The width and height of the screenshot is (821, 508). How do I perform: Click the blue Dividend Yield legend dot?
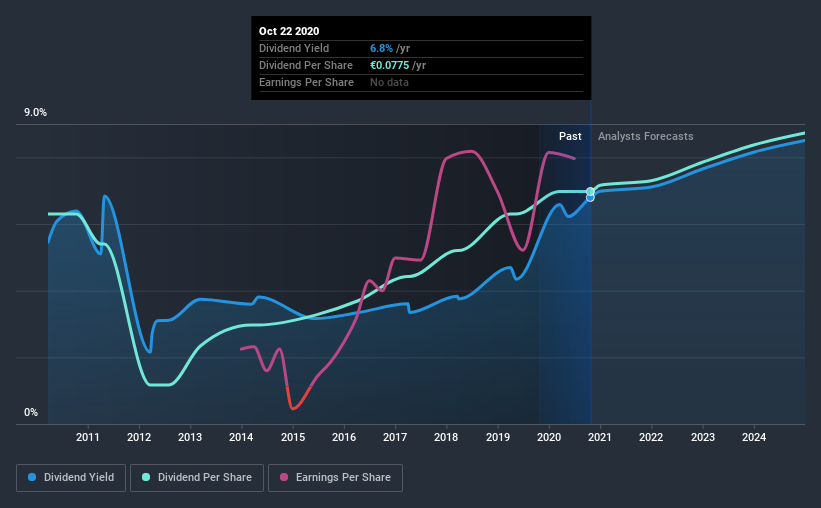pyautogui.click(x=32, y=477)
